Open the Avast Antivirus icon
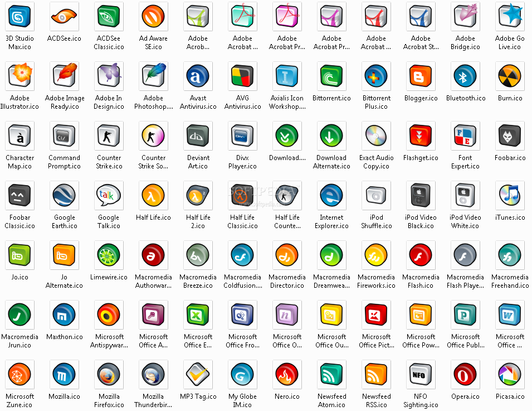This screenshot has height=411, width=532. [198, 76]
